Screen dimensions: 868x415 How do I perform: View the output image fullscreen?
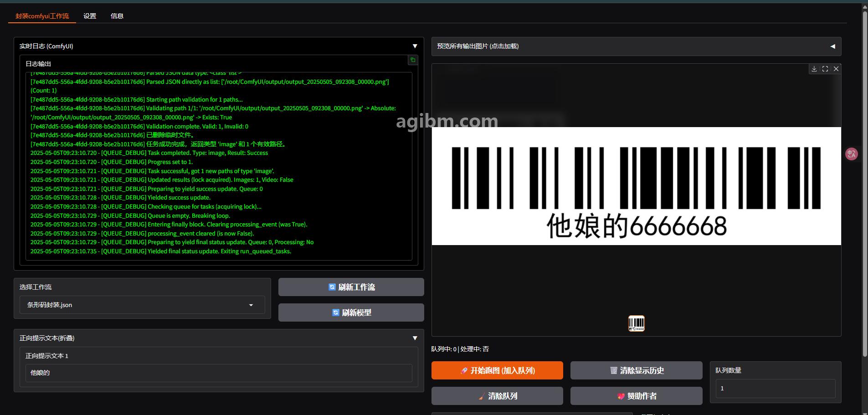pyautogui.click(x=825, y=69)
